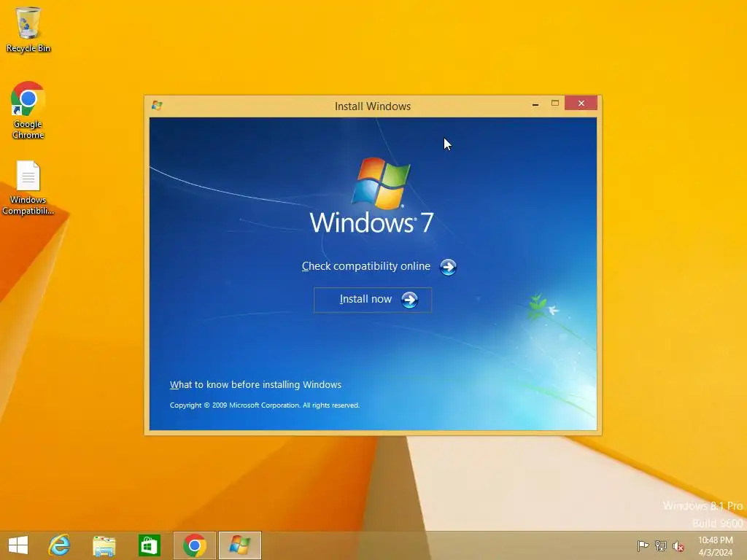
Task: Maximize the Install Windows window
Action: point(555,104)
